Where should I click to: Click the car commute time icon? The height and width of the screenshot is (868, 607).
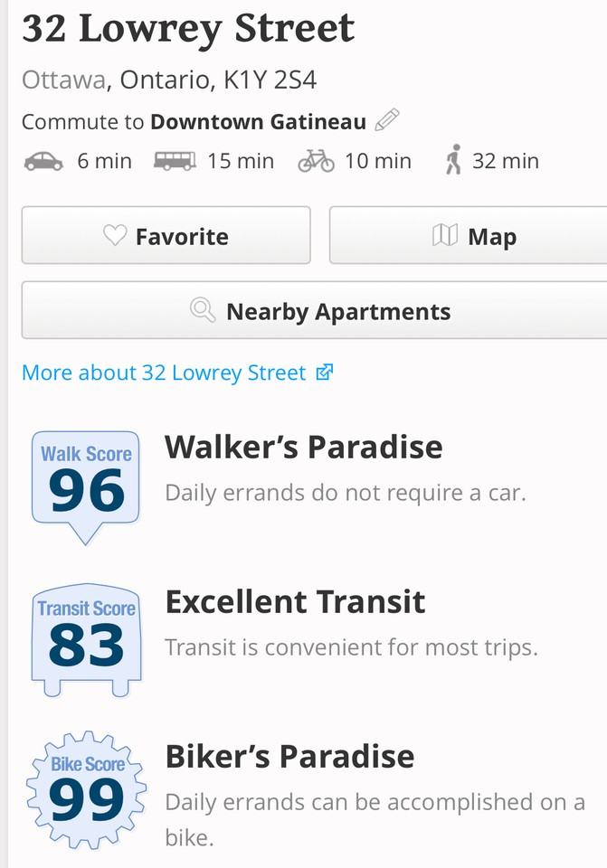(x=43, y=162)
